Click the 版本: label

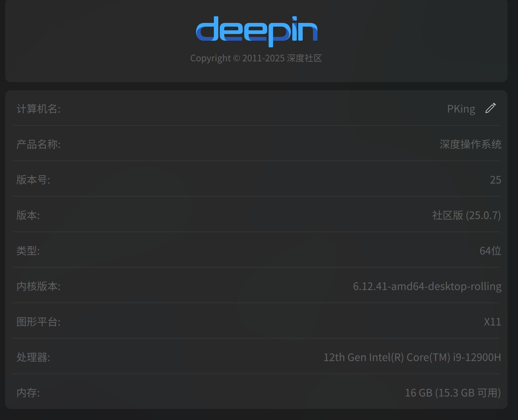pos(28,215)
